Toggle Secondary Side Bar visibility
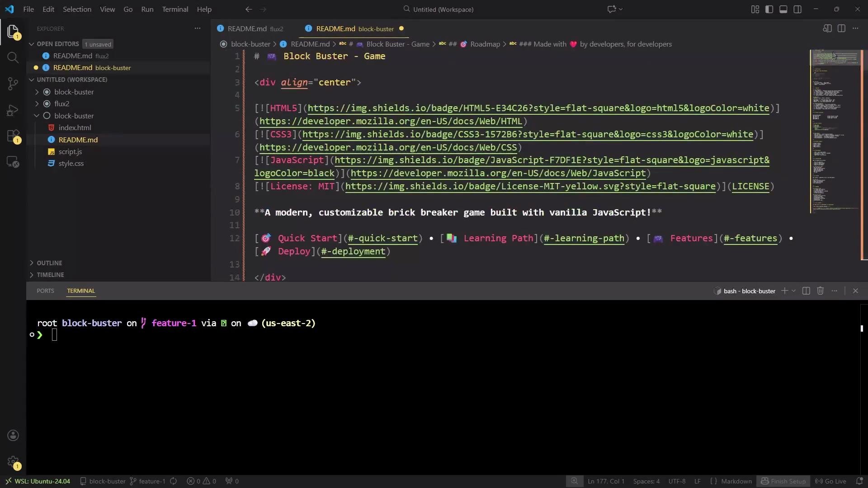 point(797,9)
